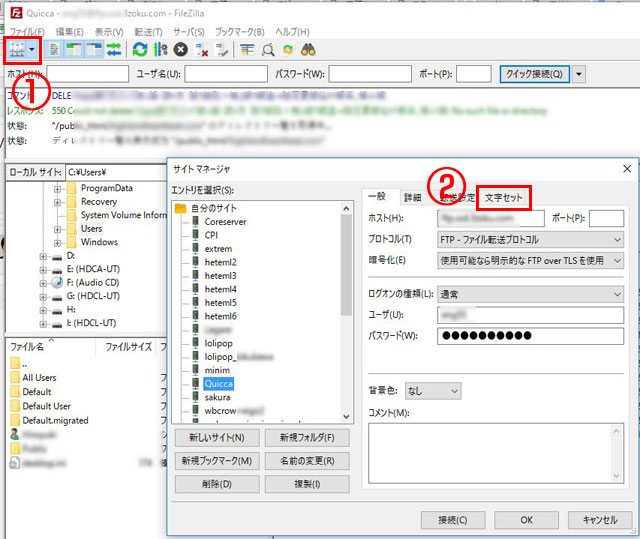Open the 表示(V) menu
This screenshot has height=539, width=640.
[x=109, y=31]
